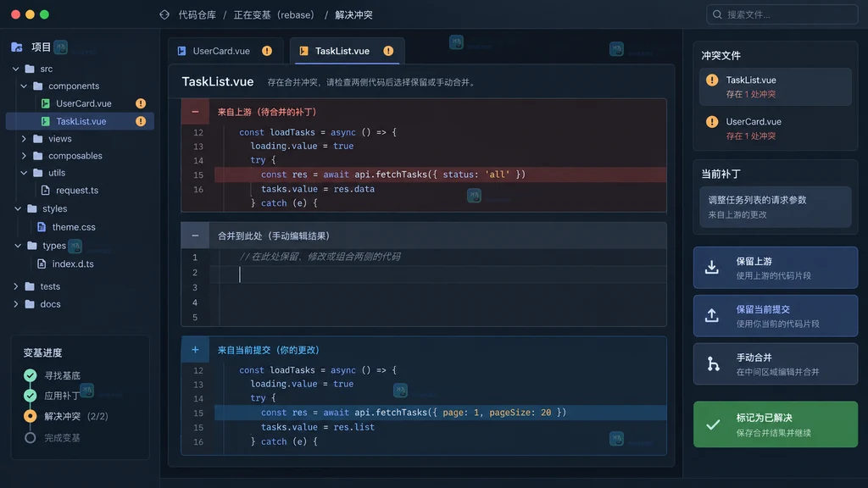Collapse the src folder
The image size is (868, 488).
15,69
